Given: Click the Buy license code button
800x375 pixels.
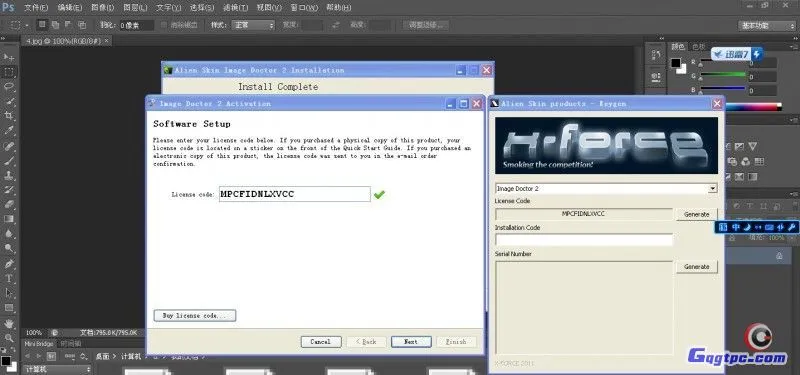Looking at the screenshot, I should pyautogui.click(x=194, y=316).
